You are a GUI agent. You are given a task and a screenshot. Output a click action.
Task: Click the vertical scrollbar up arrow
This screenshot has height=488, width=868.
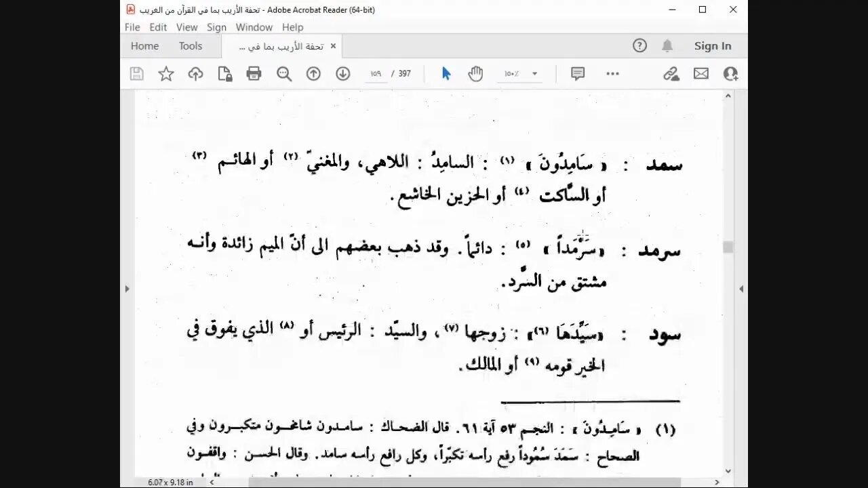(x=728, y=96)
